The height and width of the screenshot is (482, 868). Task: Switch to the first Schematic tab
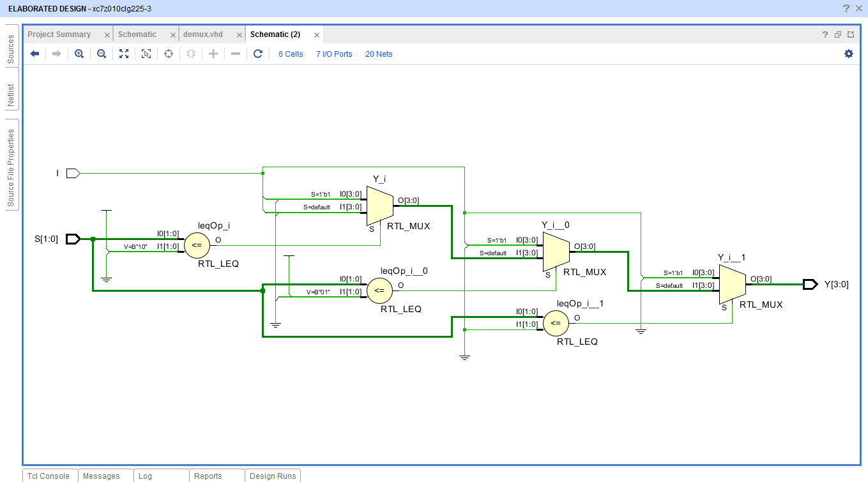tap(137, 34)
